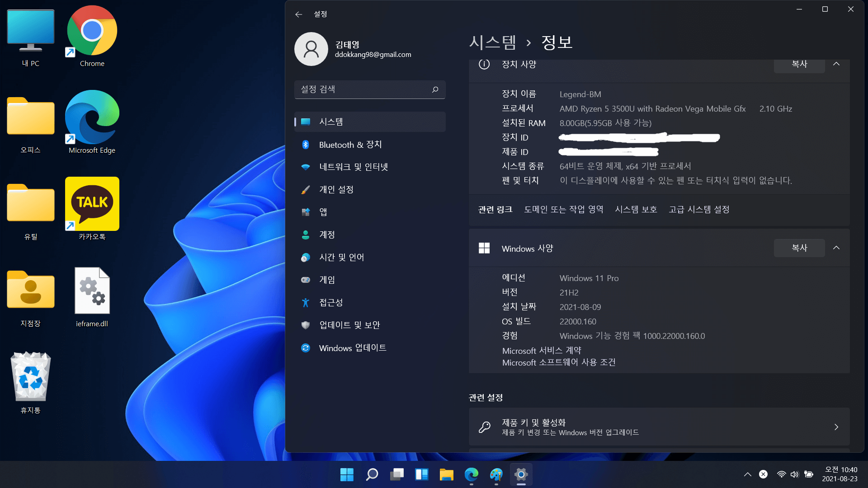Copy Windows 사양 with its 복사 button
This screenshot has height=488, width=868.
799,248
